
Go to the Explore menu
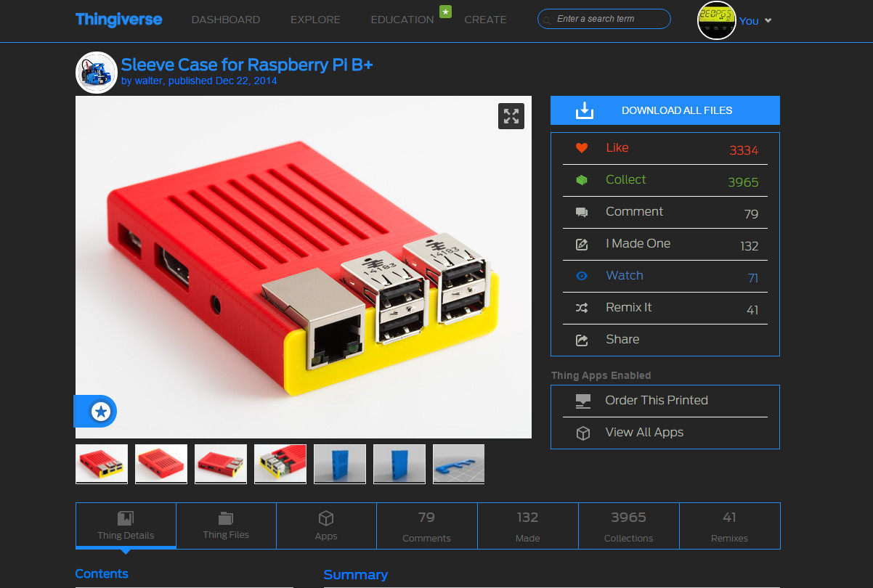[x=315, y=20]
